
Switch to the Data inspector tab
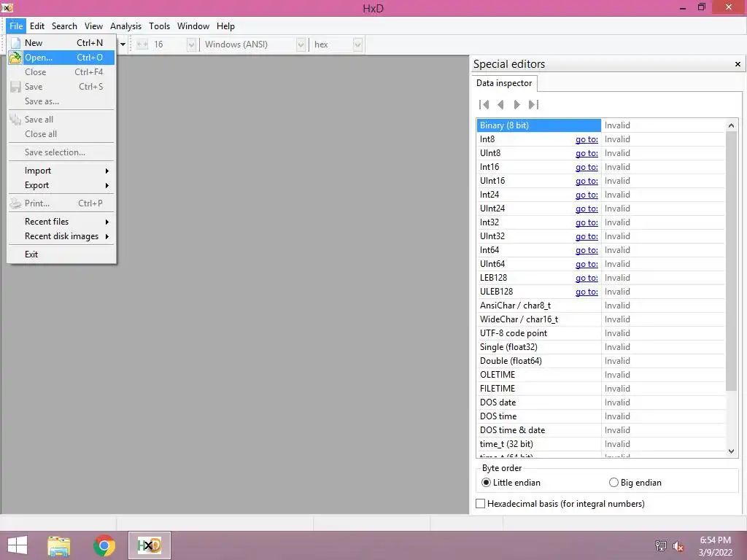[504, 83]
